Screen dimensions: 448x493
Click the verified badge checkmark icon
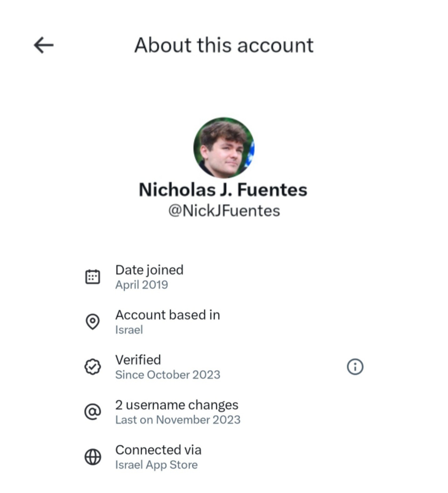pos(92,367)
